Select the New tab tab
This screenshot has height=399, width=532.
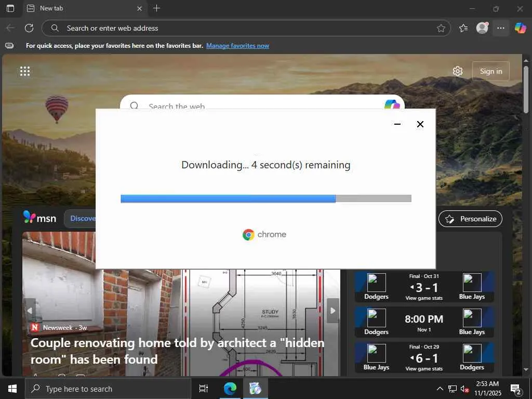click(85, 8)
